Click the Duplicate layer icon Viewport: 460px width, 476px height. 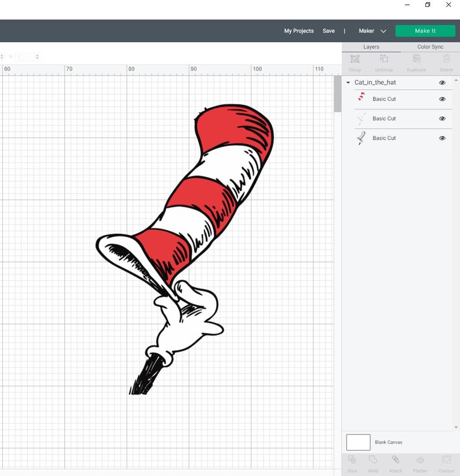click(x=417, y=59)
